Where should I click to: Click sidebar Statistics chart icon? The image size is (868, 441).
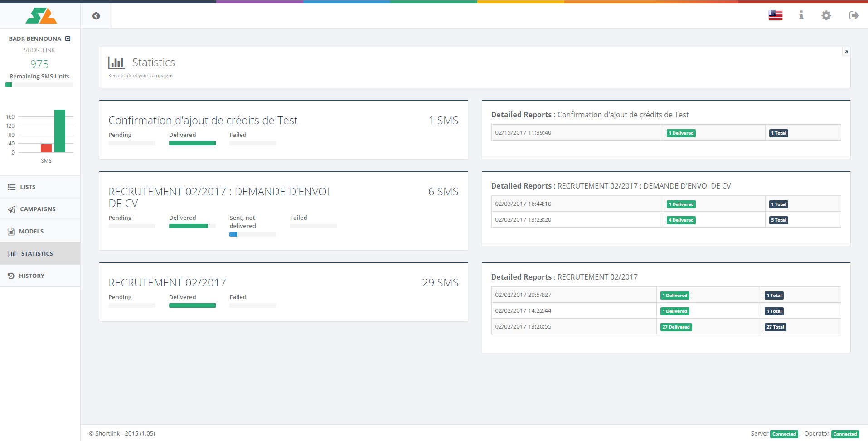point(12,253)
